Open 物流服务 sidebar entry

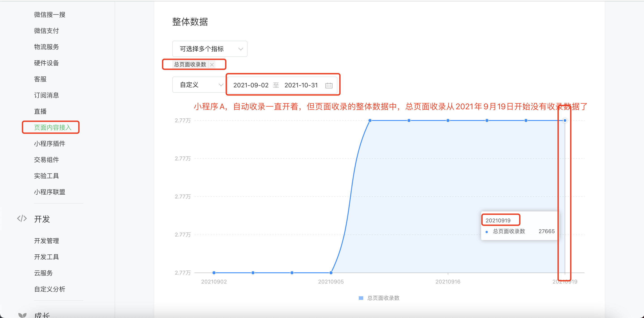point(46,47)
